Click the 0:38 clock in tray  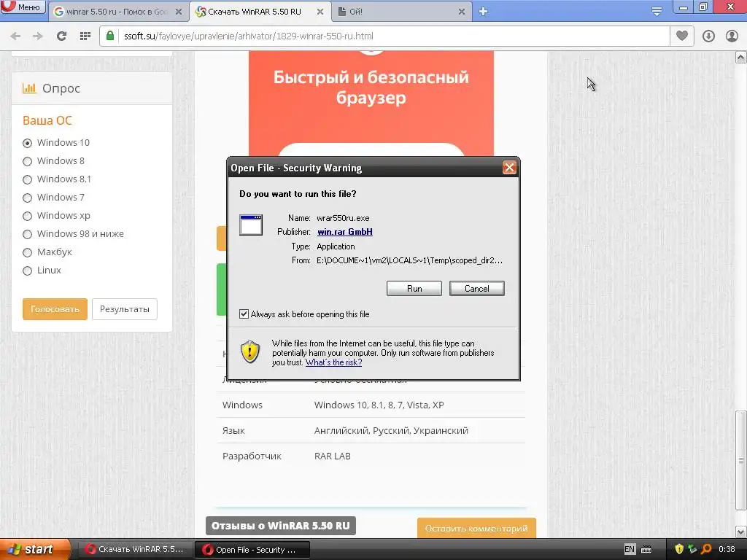click(727, 549)
